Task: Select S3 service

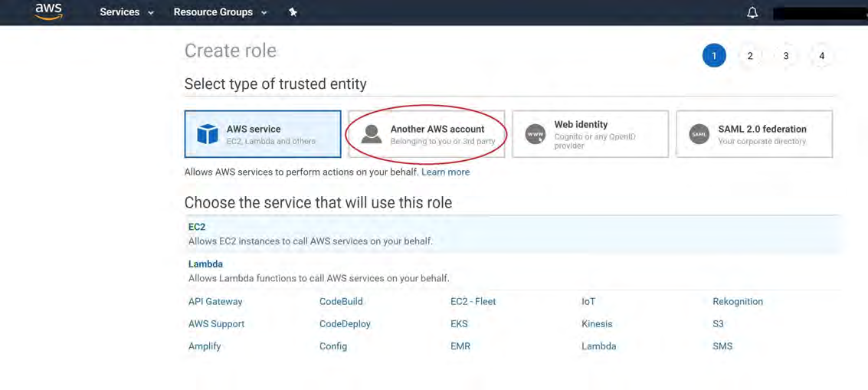Action: (718, 324)
